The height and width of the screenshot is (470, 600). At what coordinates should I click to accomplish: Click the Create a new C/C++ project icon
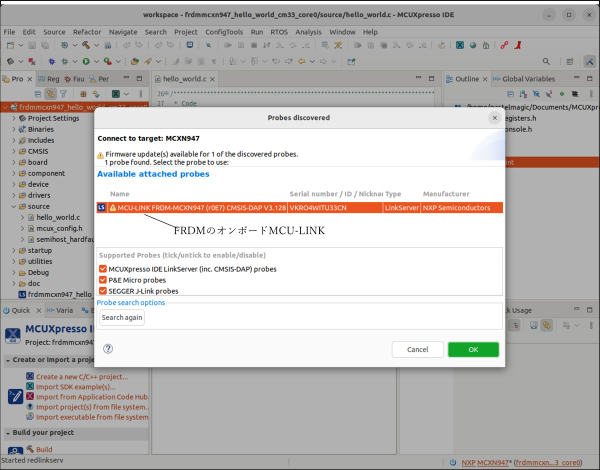click(x=29, y=377)
